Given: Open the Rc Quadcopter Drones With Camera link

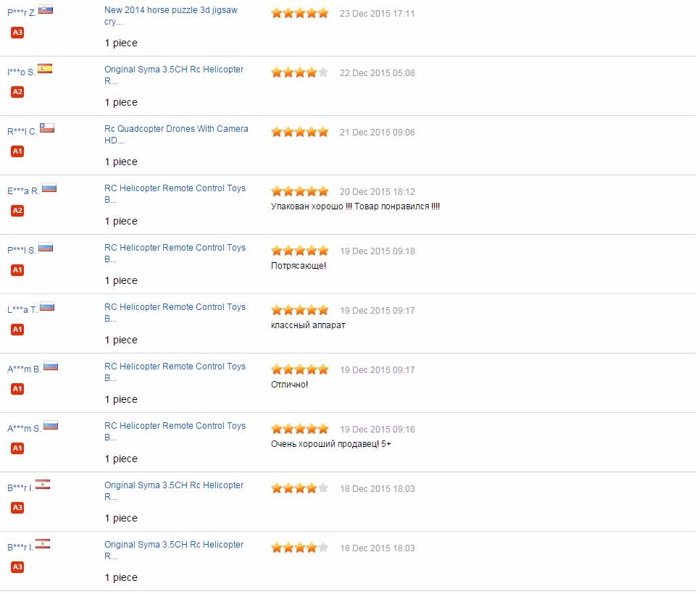Looking at the screenshot, I should (x=176, y=129).
